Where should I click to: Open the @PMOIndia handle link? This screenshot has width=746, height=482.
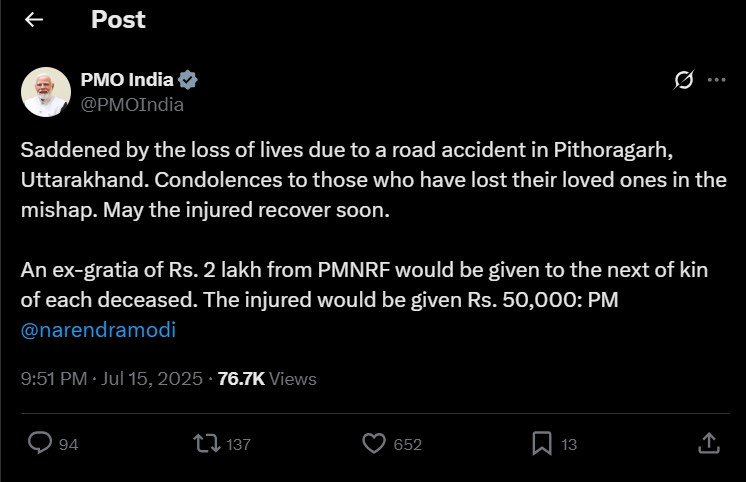click(131, 103)
